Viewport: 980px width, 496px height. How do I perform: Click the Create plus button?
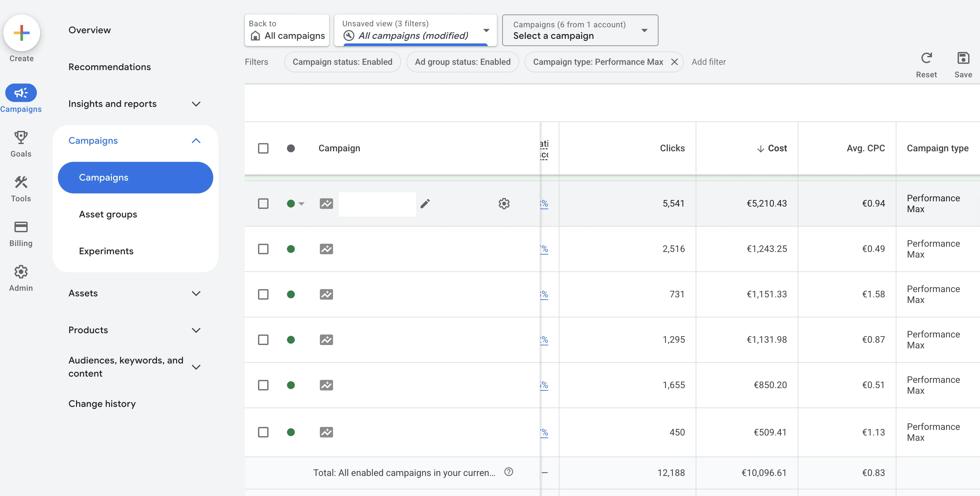(22, 33)
